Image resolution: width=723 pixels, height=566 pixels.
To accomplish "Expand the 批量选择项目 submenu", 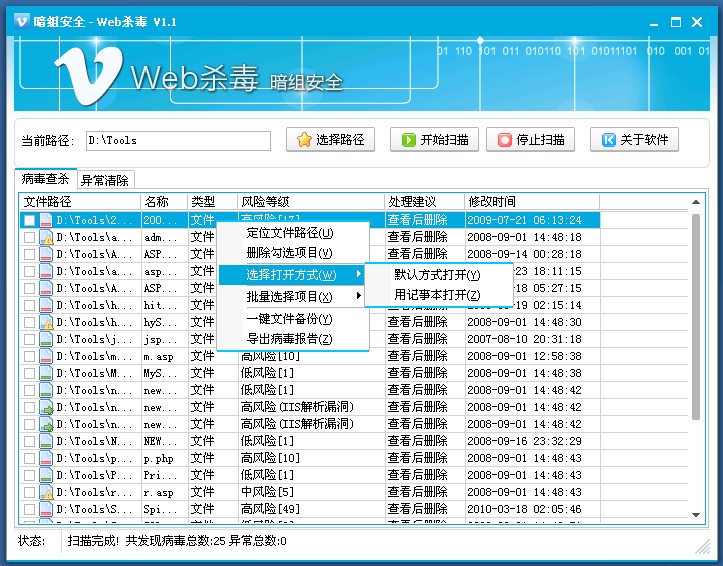I will coord(291,297).
